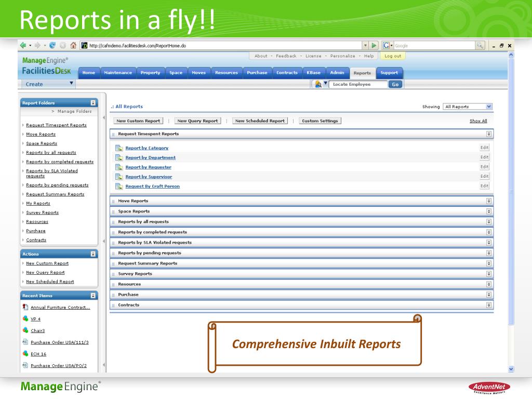532x399 pixels.
Task: Open My Reports folder link
Action: tap(38, 203)
